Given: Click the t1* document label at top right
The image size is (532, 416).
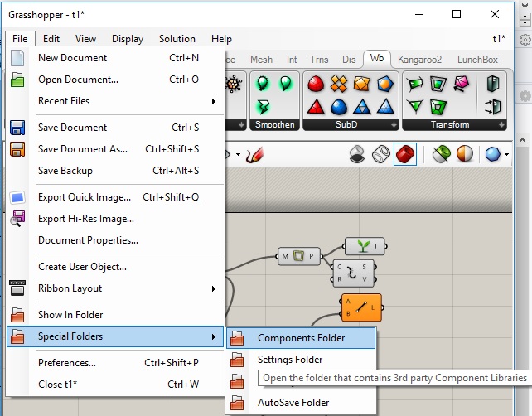Looking at the screenshot, I should point(499,39).
